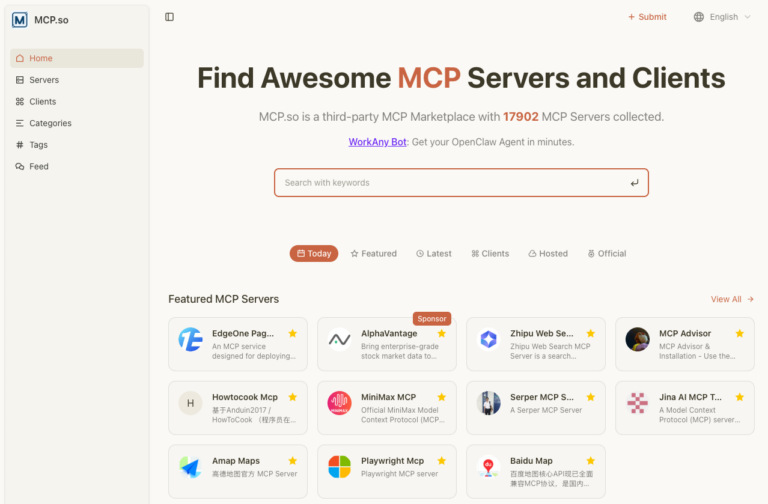Click the Playwright Mcp colorful icon
Viewport: 768px width, 504px height.
(x=339, y=467)
